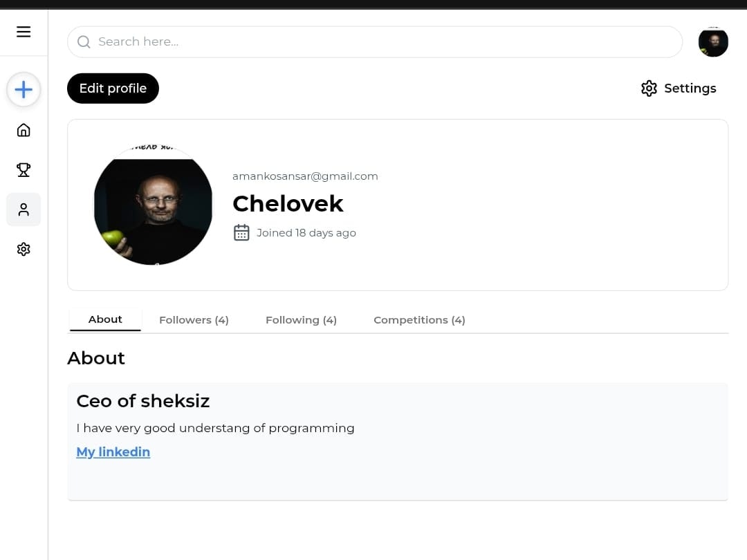Click the blue plus create button
This screenshot has width=747, height=560.
tap(24, 89)
